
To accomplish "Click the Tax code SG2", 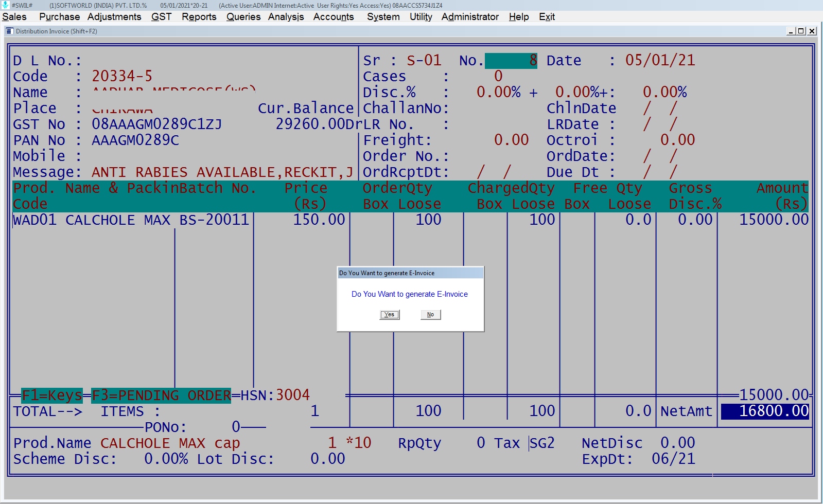I will tap(542, 443).
